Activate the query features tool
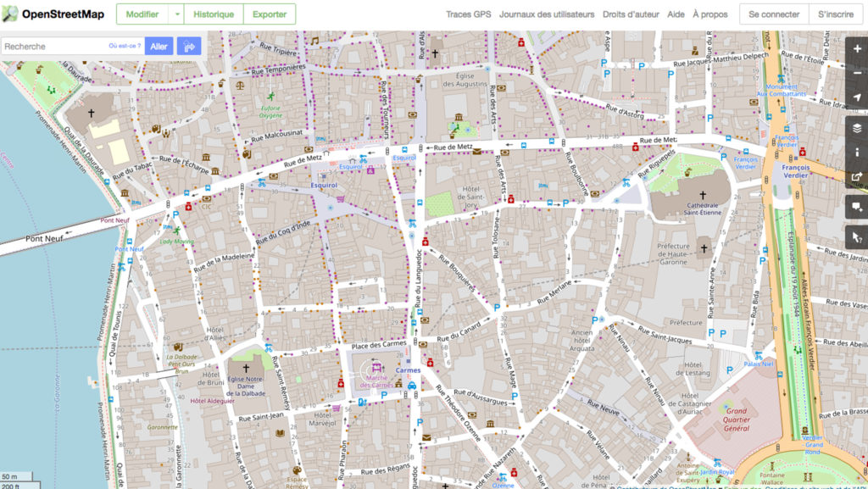This screenshot has width=868, height=489. click(857, 238)
